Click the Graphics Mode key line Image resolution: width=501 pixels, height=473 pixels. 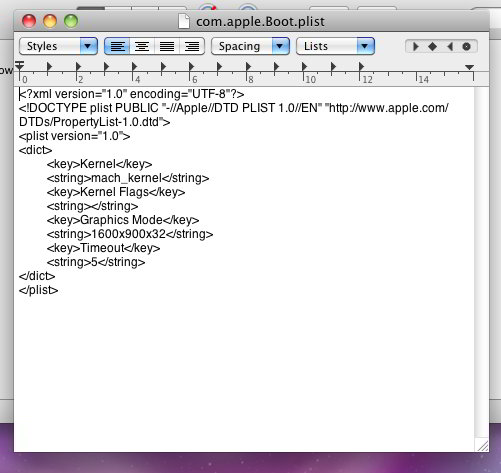tap(123, 220)
